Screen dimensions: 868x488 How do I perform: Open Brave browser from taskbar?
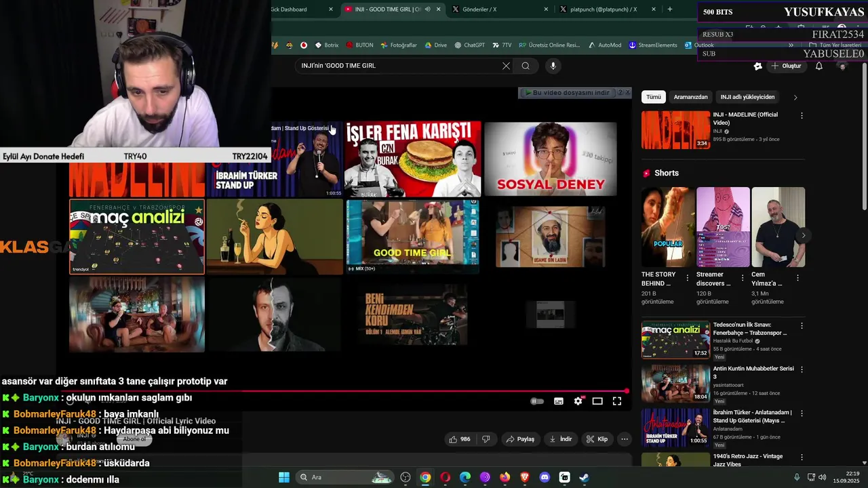click(525, 477)
